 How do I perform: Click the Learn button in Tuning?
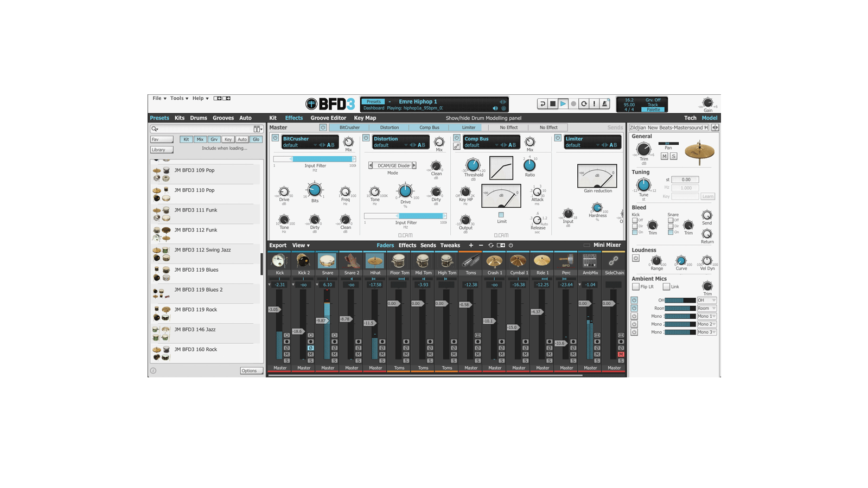pyautogui.click(x=708, y=196)
